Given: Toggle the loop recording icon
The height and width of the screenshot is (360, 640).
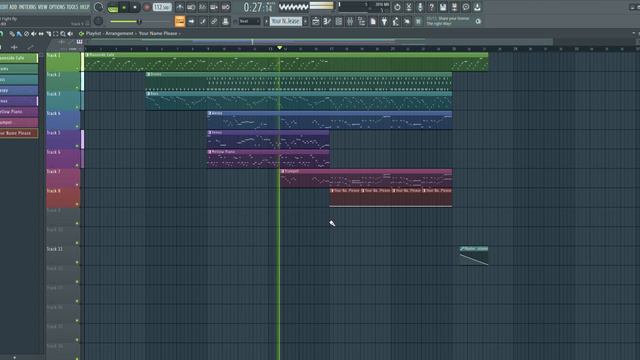Looking at the screenshot, I should pos(225,7).
